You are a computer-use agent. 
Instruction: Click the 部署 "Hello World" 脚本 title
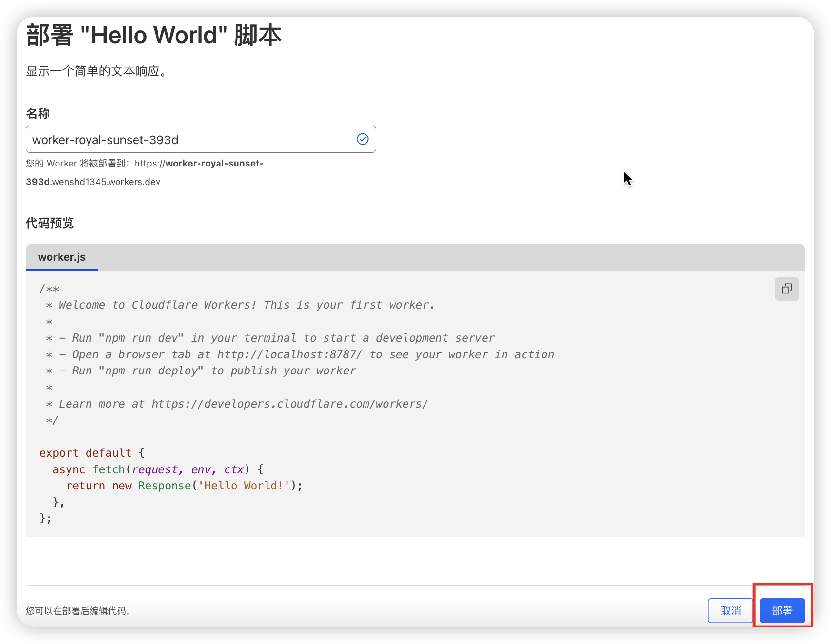[154, 35]
